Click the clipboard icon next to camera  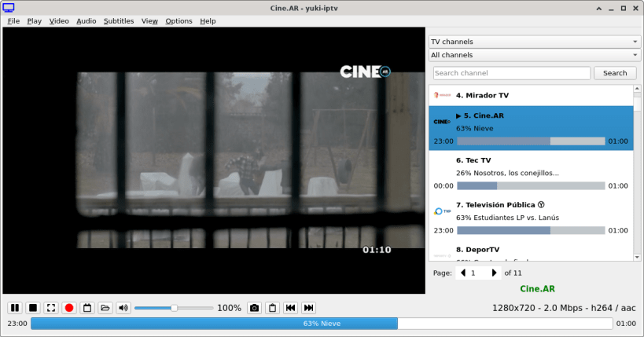(272, 308)
